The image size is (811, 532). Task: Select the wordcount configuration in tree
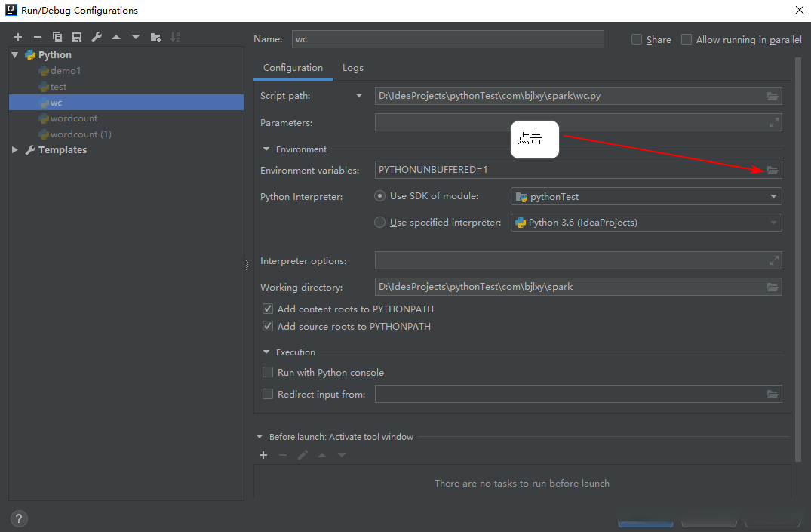click(73, 118)
